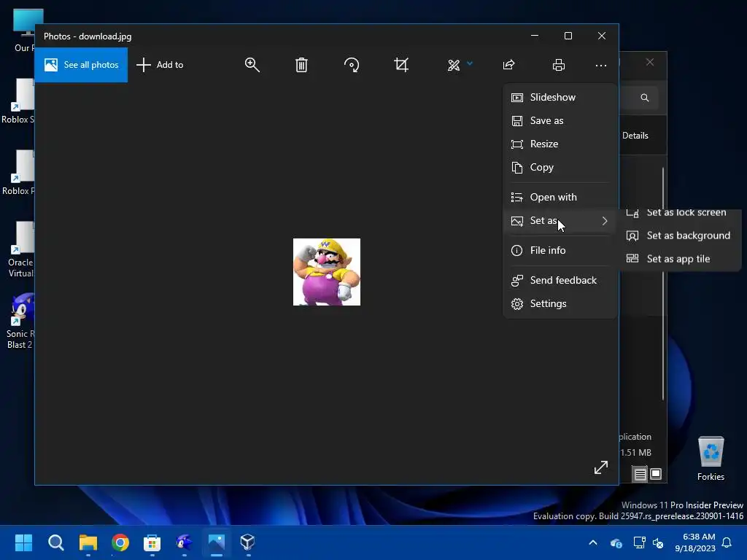Switch to the Sonic game on taskbar
Viewport: 747px width, 560px height.
coord(184,542)
